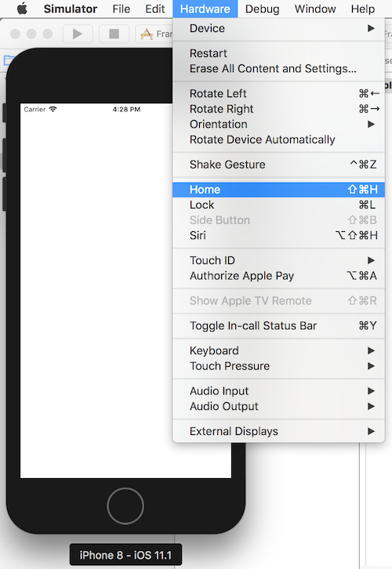Viewport: 392px width, 569px height.
Task: Invoke Siri menu item
Action: tap(278, 235)
